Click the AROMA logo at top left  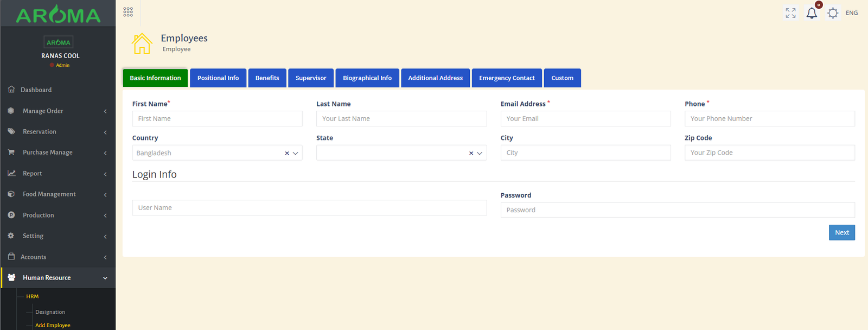tap(58, 15)
